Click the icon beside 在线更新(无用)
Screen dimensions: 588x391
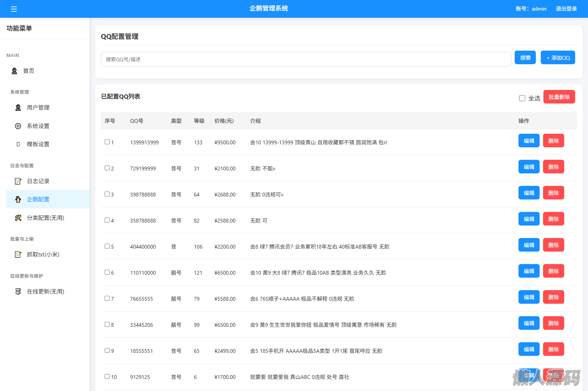pyautogui.click(x=18, y=292)
